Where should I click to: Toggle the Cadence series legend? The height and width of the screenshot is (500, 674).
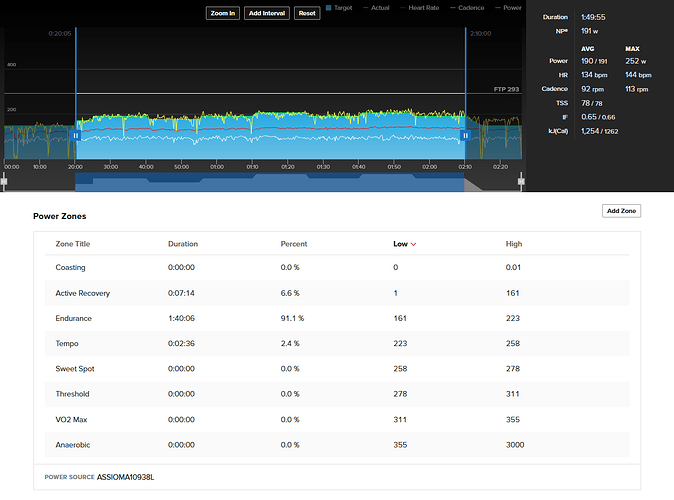(x=467, y=8)
